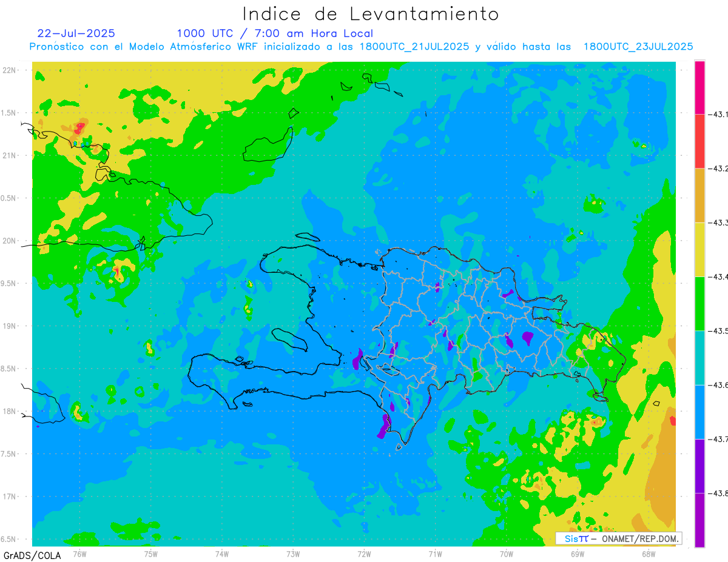The width and height of the screenshot is (728, 562).
Task: Click the latitude label '1.5N'
Action: (8, 113)
